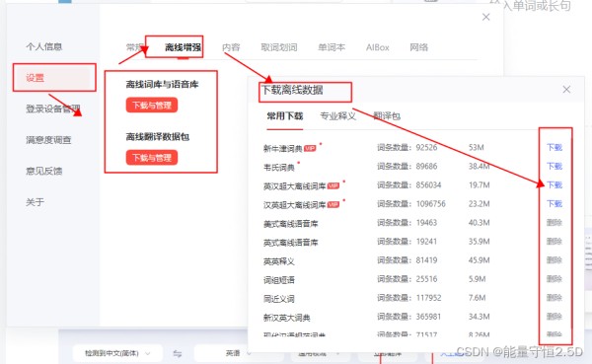This screenshot has height=364, width=592.
Task: Close the 下载离线数据 dialog
Action: click(x=566, y=90)
